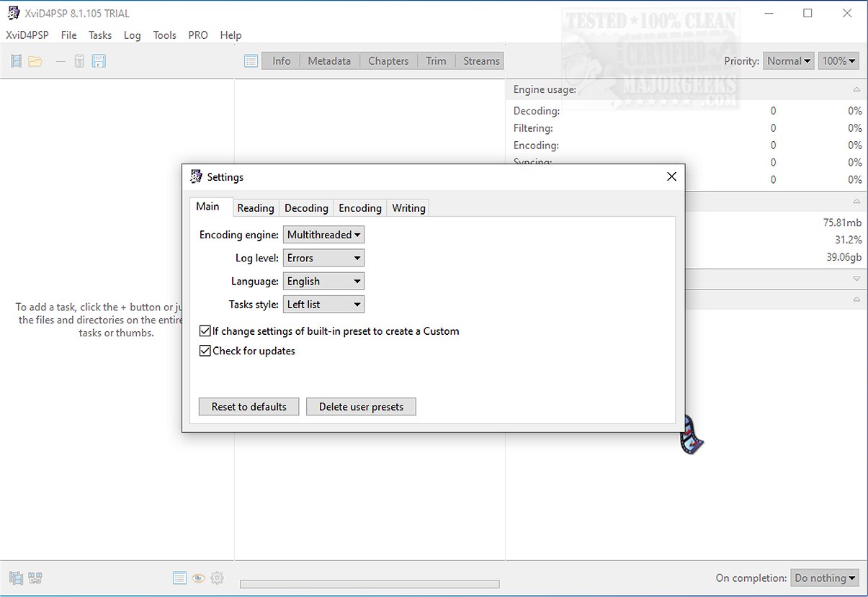Click the Reset to defaults button
Screen dimensions: 868x597
249,407
